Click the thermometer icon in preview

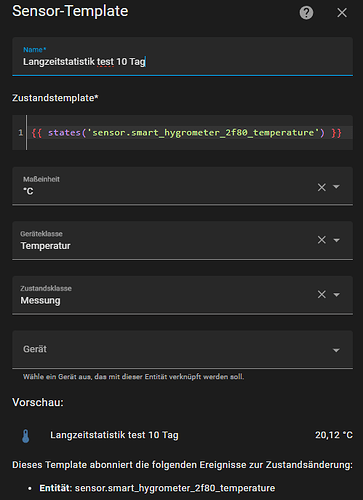[26, 436]
